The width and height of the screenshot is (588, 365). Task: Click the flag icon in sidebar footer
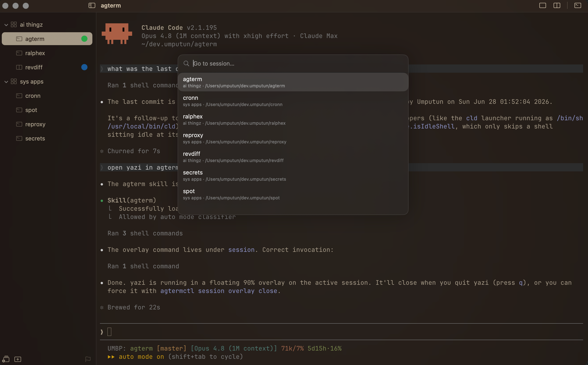pos(88,359)
